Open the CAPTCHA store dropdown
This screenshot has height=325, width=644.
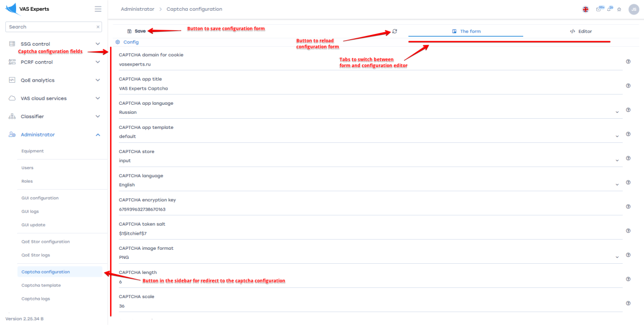pyautogui.click(x=618, y=161)
